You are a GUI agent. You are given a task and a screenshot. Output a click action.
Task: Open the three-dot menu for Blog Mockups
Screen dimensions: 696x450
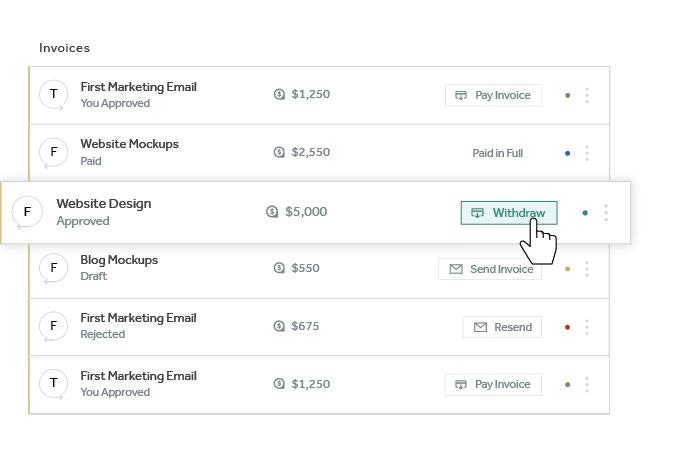coord(587,269)
